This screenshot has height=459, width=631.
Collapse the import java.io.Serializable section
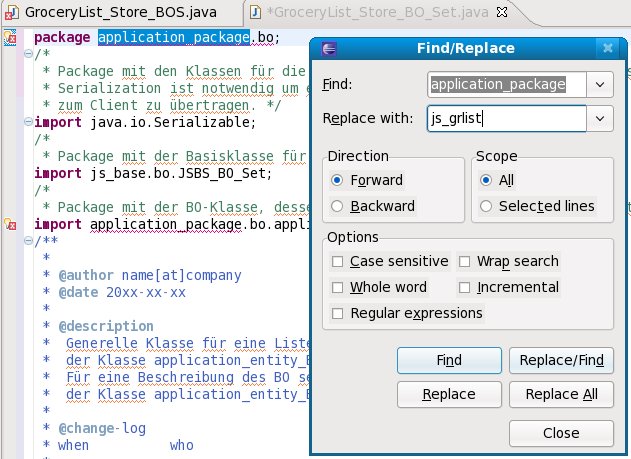point(27,123)
